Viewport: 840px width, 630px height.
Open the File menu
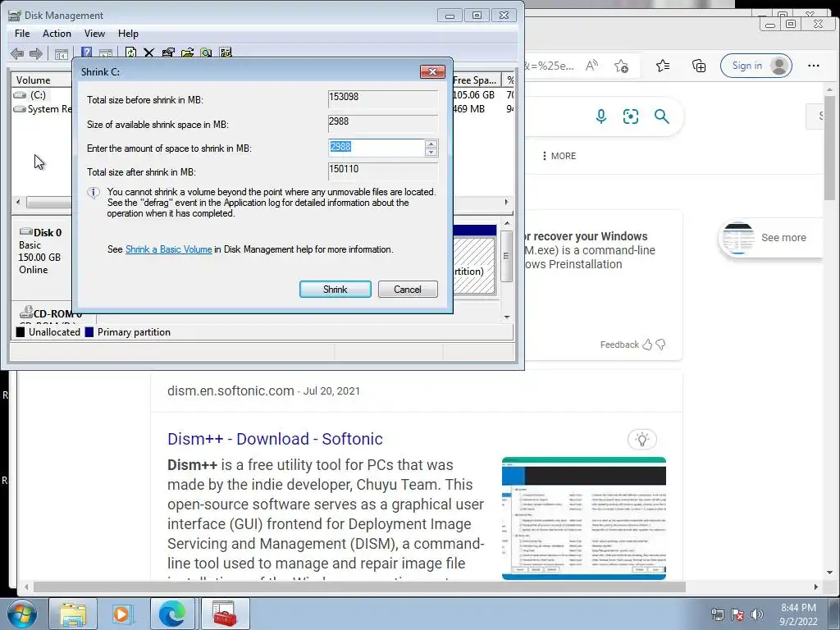point(22,33)
